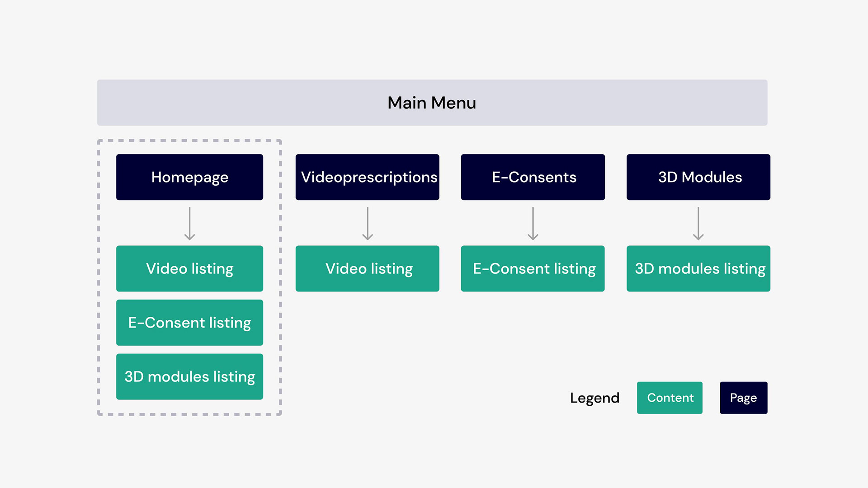Click the arrow below 3D Modules
This screenshot has width=868, height=488.
pyautogui.click(x=698, y=223)
